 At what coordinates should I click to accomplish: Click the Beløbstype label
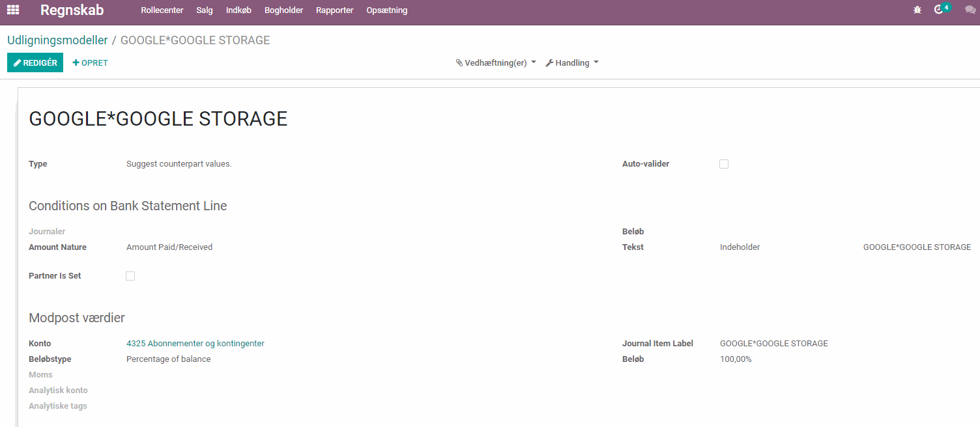(50, 359)
